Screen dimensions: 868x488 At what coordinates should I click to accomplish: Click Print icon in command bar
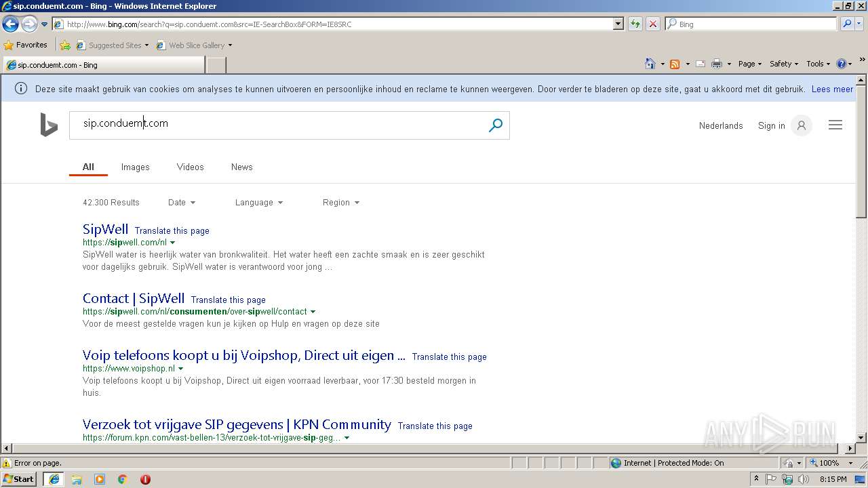717,64
